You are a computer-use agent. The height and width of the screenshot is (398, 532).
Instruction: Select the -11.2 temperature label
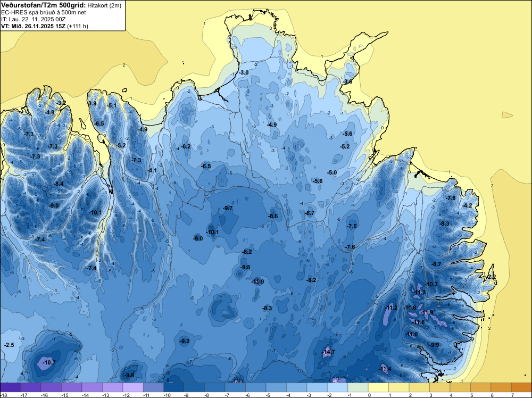click(392, 308)
